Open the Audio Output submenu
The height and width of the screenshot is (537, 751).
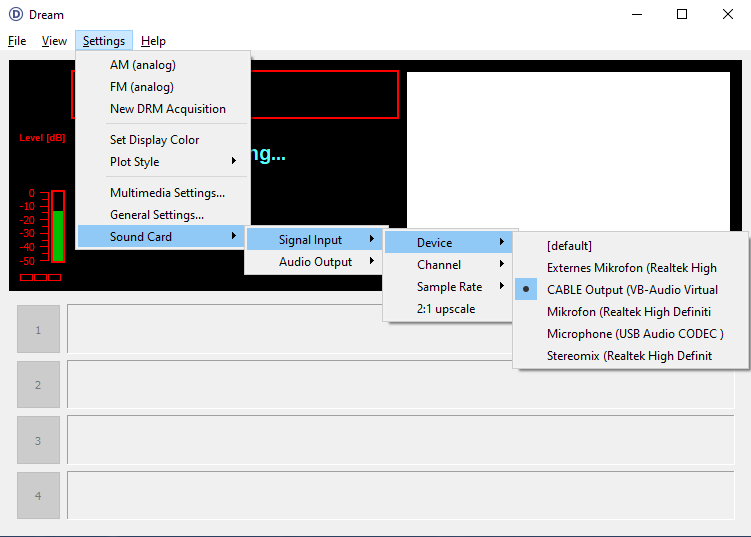316,262
